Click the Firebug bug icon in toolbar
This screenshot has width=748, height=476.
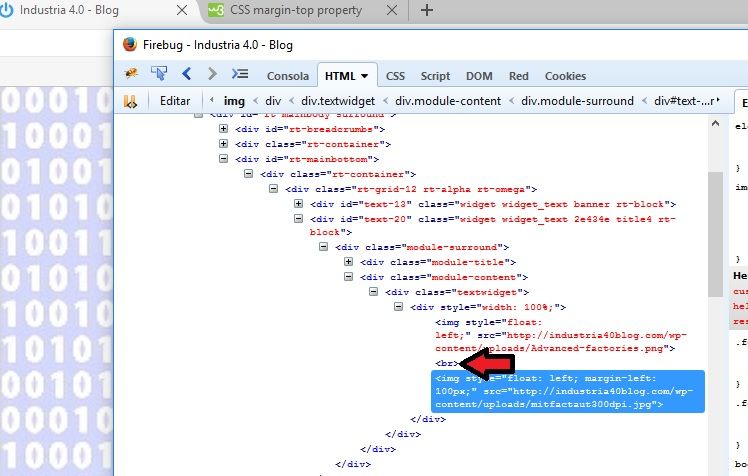(x=131, y=73)
